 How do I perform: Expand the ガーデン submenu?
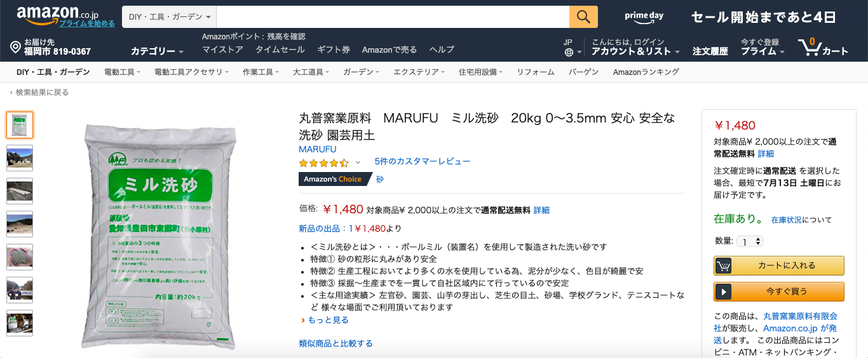[x=361, y=72]
